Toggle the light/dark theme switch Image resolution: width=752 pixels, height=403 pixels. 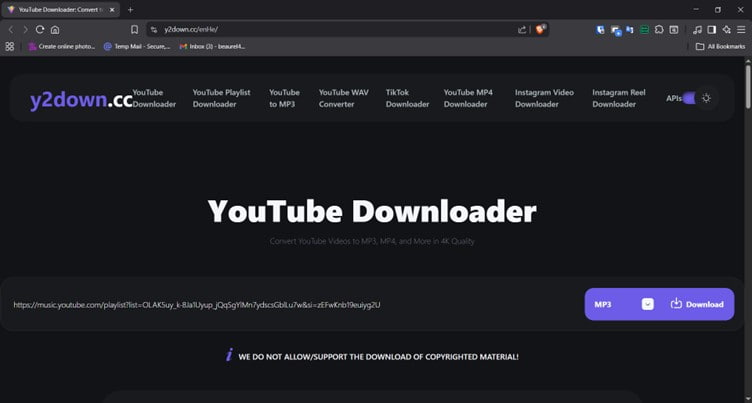[x=689, y=98]
